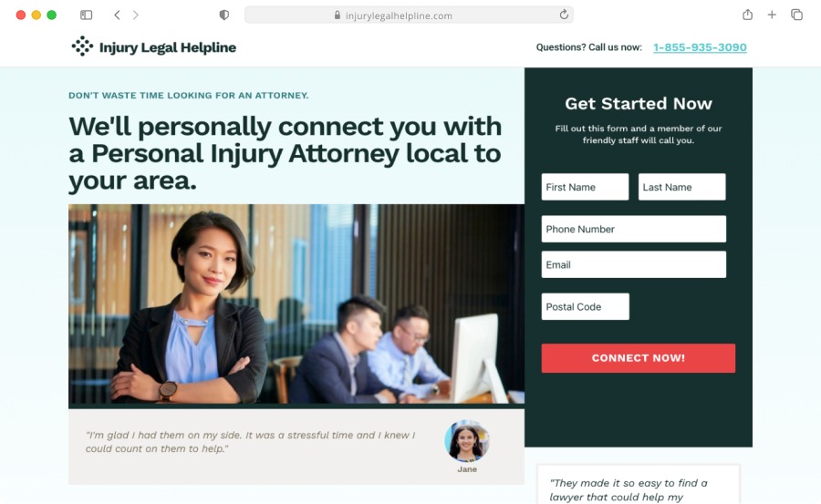The image size is (821, 504).
Task: Open the privacy shield report icon
Action: click(x=224, y=15)
